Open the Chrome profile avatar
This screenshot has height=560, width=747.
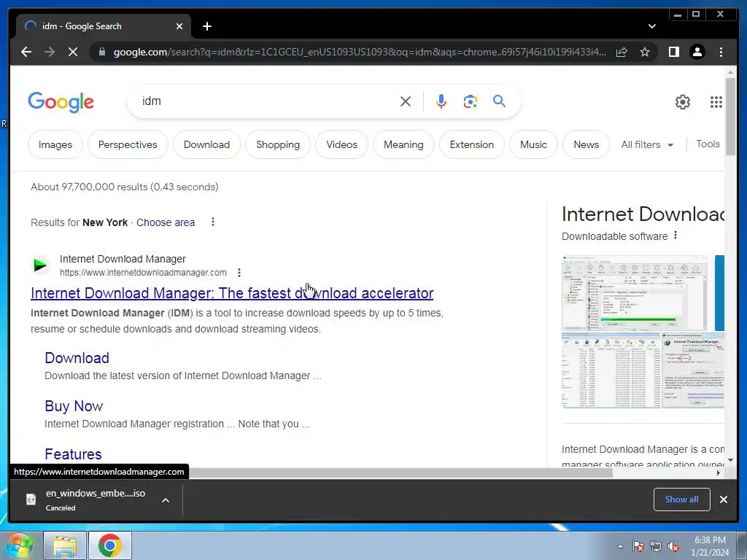(x=697, y=52)
